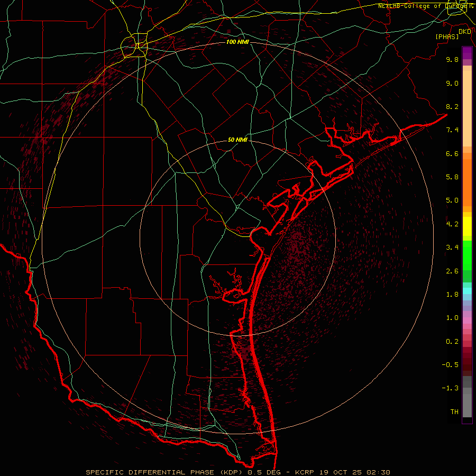Click the "6.6" color scale value
The height and width of the screenshot is (476, 476).
(452, 153)
